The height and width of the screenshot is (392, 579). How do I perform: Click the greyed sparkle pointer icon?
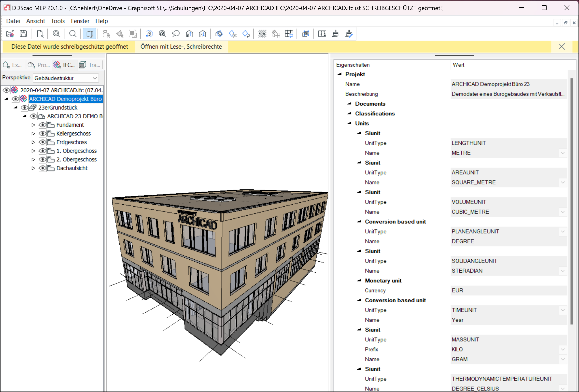click(120, 34)
